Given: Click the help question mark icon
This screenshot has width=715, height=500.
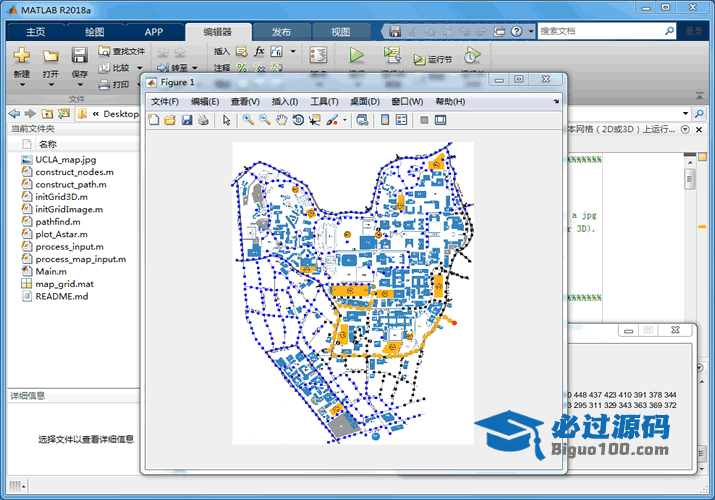Looking at the screenshot, I should (x=516, y=31).
